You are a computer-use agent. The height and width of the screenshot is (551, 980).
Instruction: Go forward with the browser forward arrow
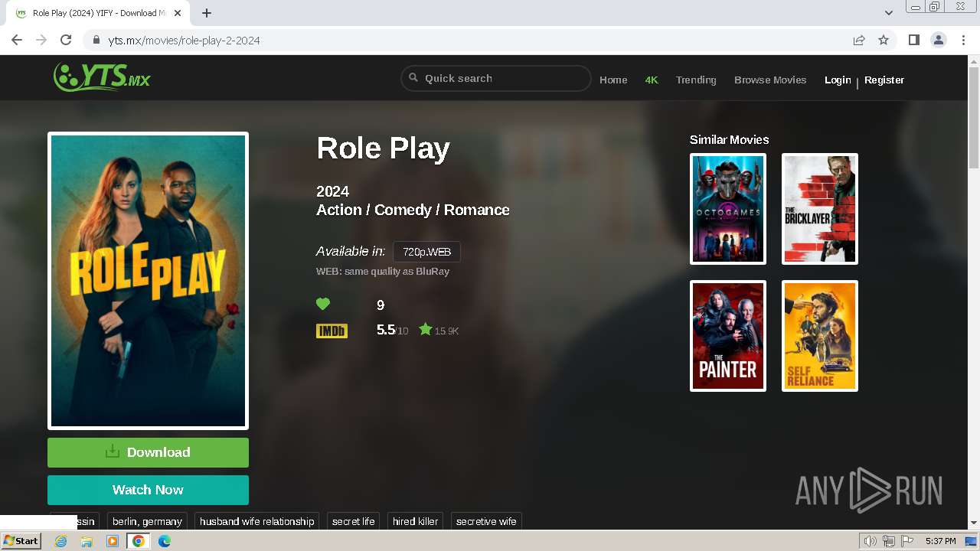pos(41,40)
